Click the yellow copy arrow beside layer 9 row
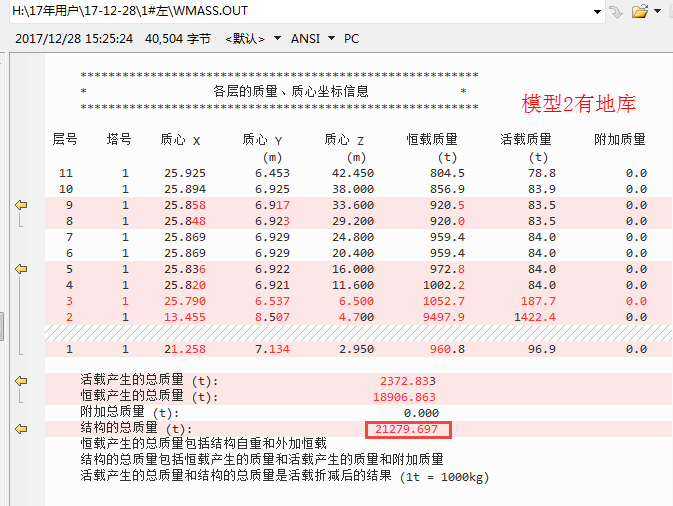The image size is (673, 506). coord(21,204)
